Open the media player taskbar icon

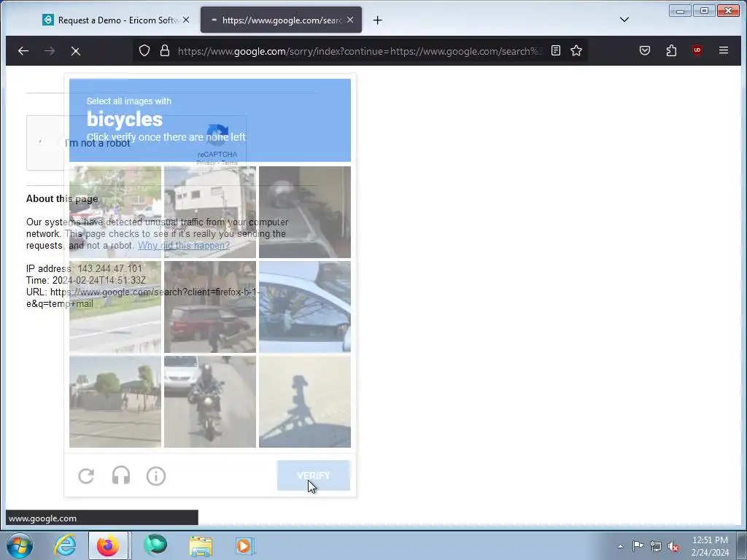pos(244,545)
